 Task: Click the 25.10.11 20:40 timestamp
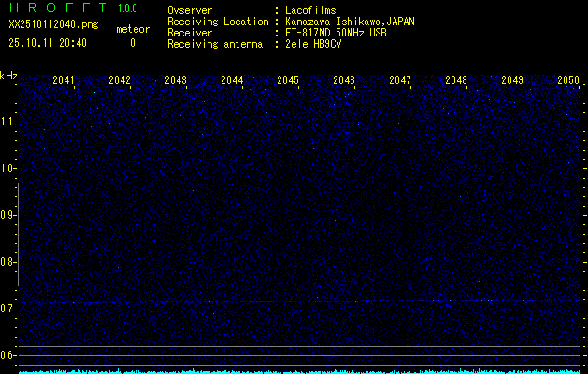(x=48, y=42)
